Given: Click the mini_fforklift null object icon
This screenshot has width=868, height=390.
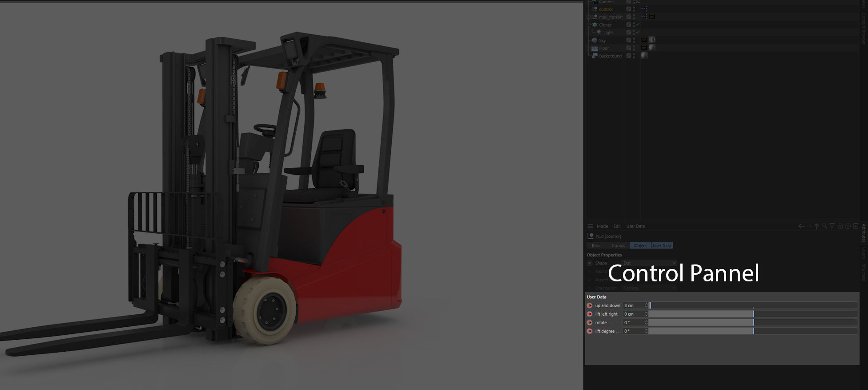Looking at the screenshot, I should 595,17.
